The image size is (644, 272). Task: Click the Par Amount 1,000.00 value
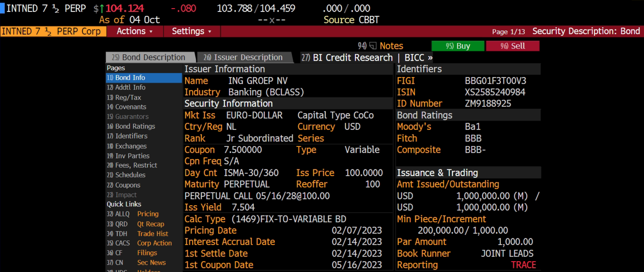pyautogui.click(x=515, y=242)
